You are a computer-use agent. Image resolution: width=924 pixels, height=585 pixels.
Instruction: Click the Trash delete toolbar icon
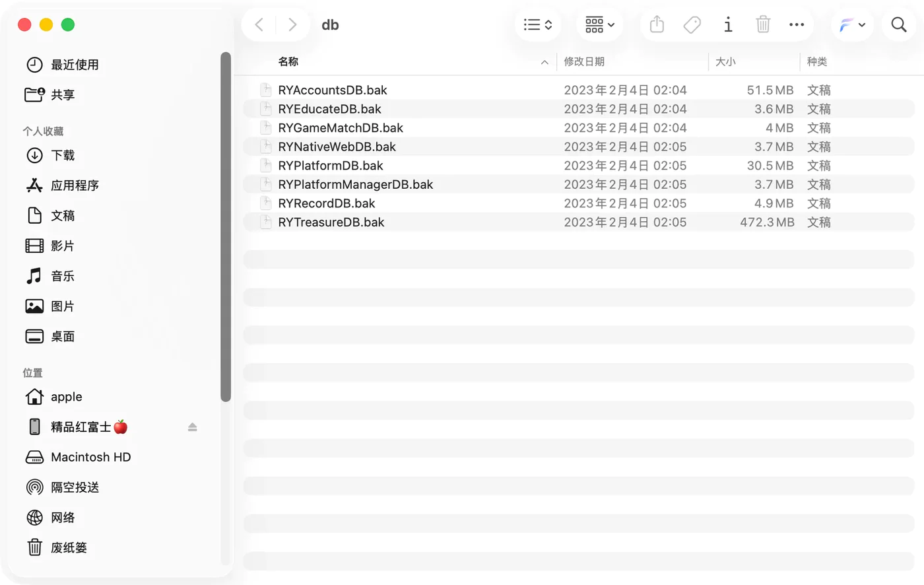point(763,25)
